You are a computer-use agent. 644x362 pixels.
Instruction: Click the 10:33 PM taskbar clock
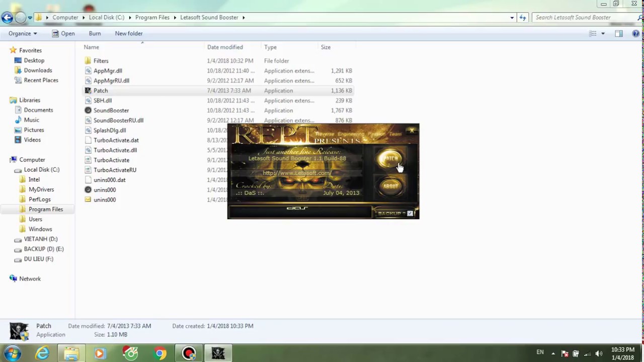tap(622, 350)
